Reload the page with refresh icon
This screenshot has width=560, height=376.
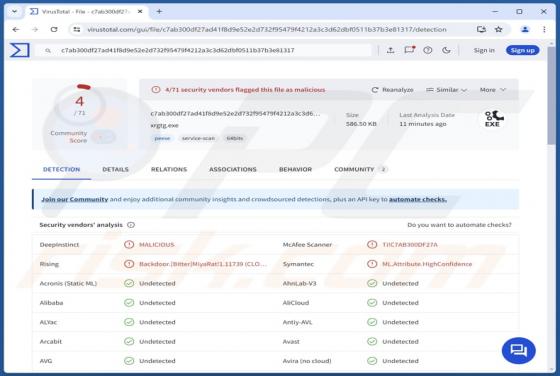click(54, 30)
